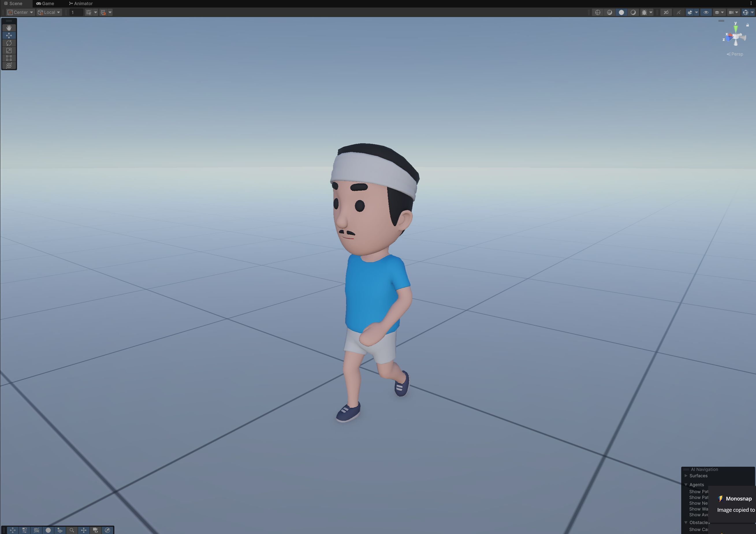
Task: Click the bottom overlay camera icon
Action: [x=96, y=530]
